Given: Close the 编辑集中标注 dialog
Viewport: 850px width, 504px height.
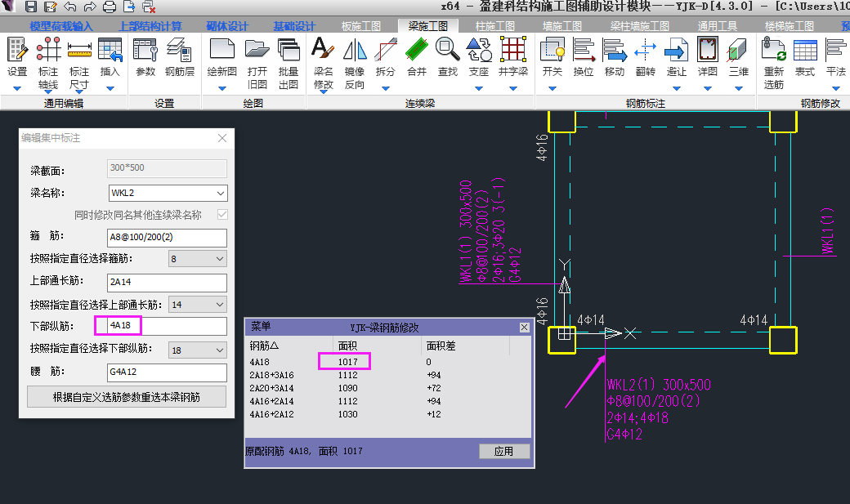Looking at the screenshot, I should pos(222,138).
